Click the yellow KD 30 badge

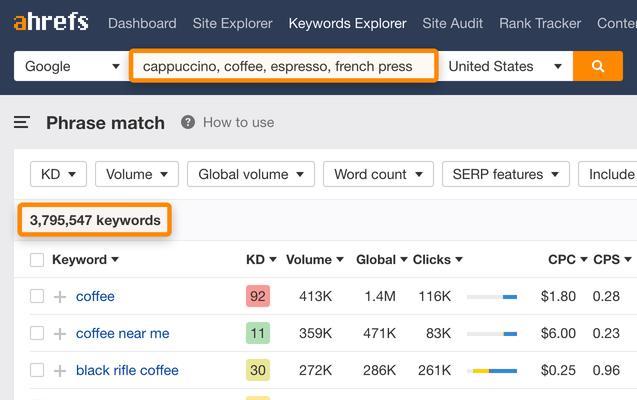(258, 370)
